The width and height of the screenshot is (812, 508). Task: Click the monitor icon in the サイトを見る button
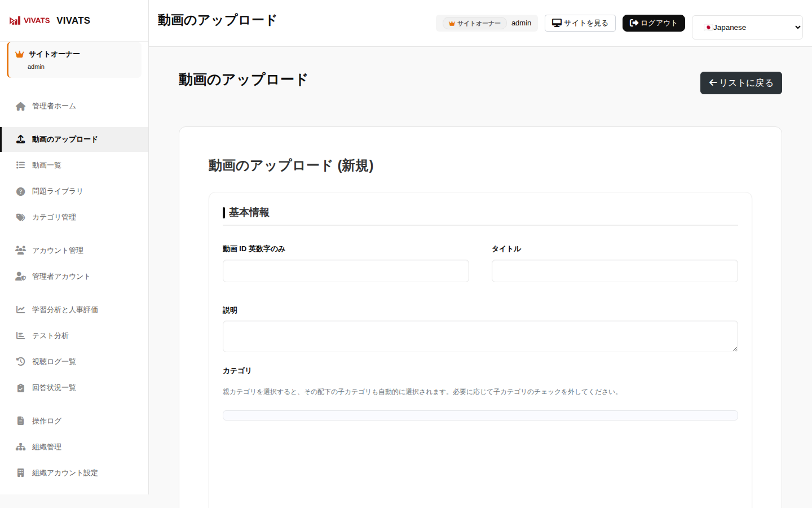point(557,23)
